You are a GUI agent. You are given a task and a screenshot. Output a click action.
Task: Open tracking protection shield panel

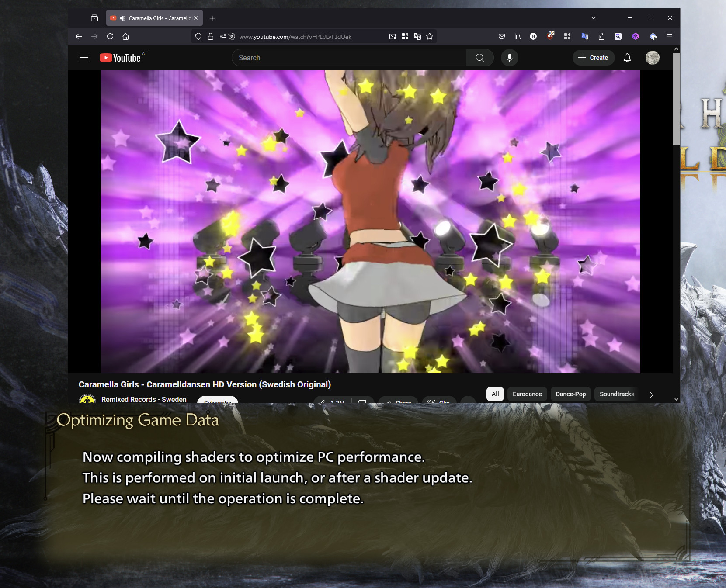pyautogui.click(x=198, y=37)
